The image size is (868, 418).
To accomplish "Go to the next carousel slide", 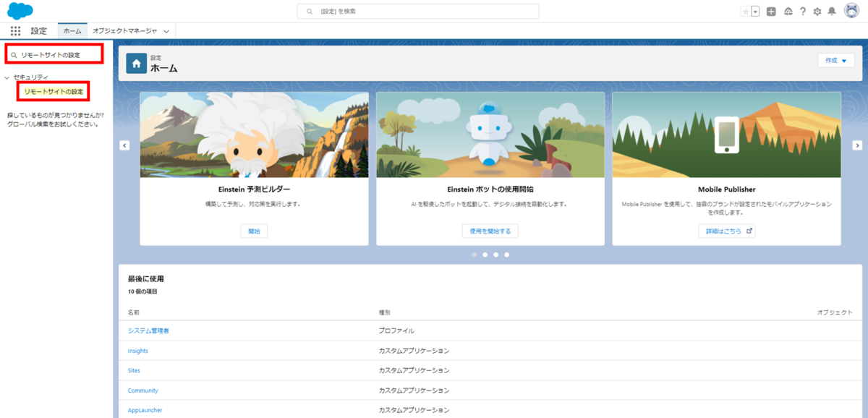I will (856, 145).
